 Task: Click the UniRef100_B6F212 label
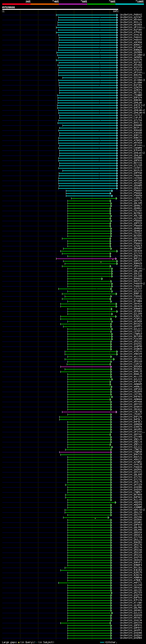[x=131, y=259]
